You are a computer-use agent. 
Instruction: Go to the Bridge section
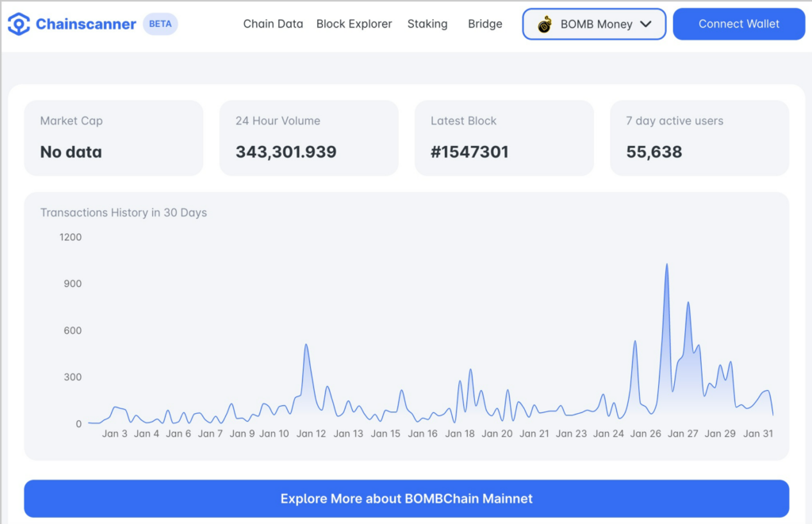(x=485, y=24)
